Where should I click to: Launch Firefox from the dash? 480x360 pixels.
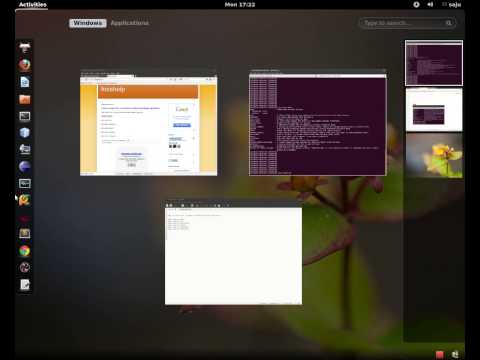click(x=25, y=65)
